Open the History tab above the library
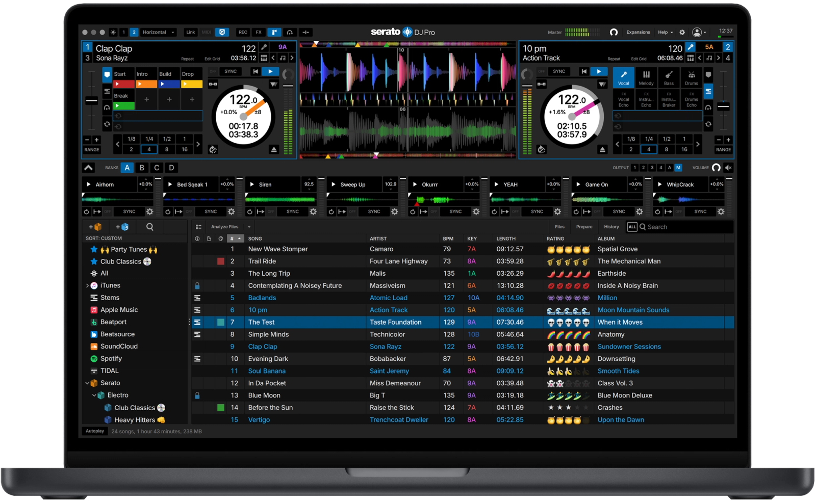Image resolution: width=816 pixels, height=504 pixels. click(x=611, y=227)
